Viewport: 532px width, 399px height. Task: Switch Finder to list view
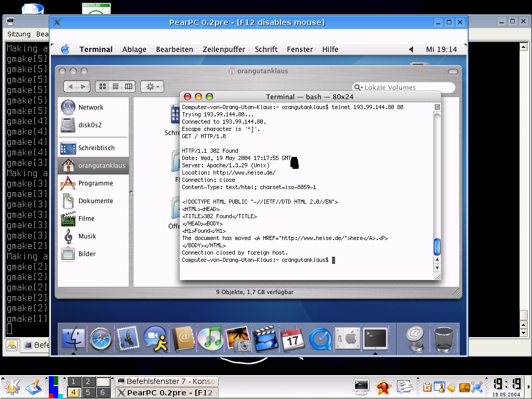tap(115, 86)
